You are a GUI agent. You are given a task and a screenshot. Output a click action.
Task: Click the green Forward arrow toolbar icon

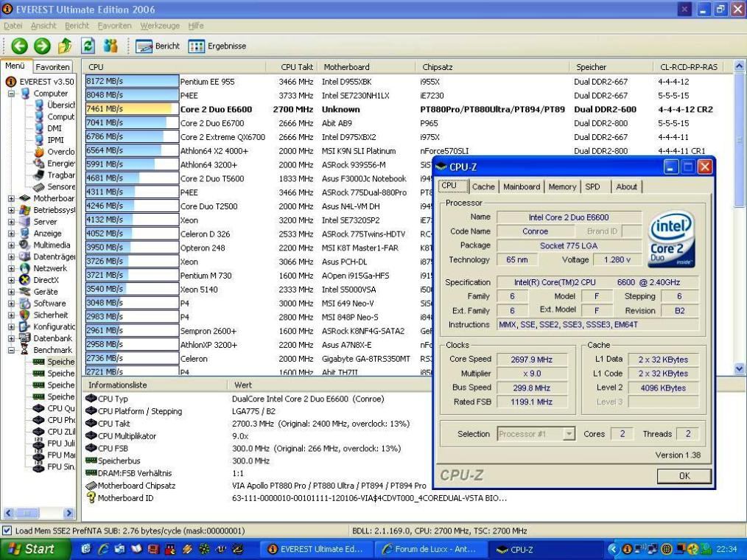click(x=42, y=46)
